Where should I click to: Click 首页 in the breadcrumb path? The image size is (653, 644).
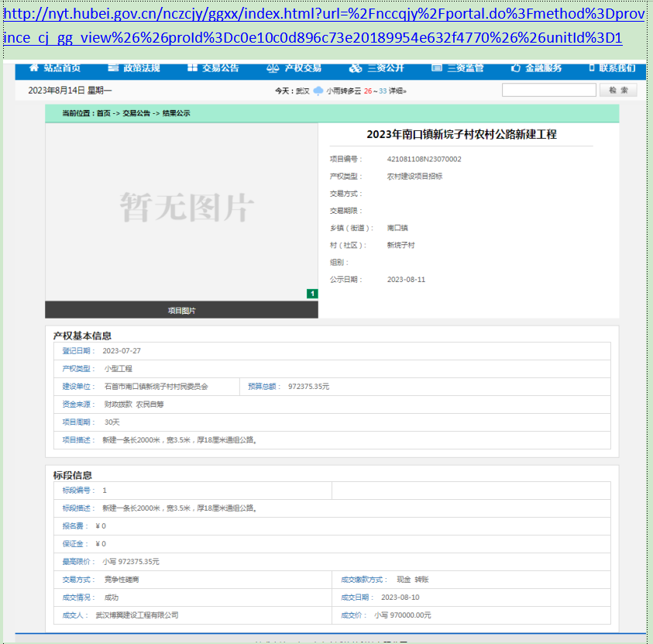(103, 113)
